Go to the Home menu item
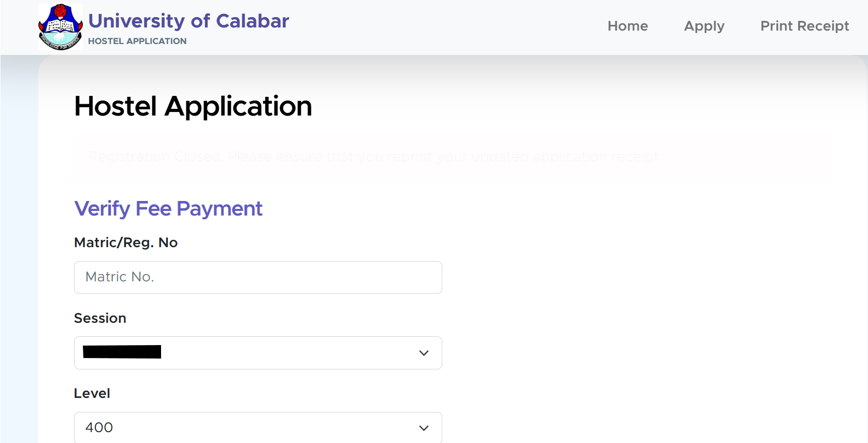 pos(627,26)
